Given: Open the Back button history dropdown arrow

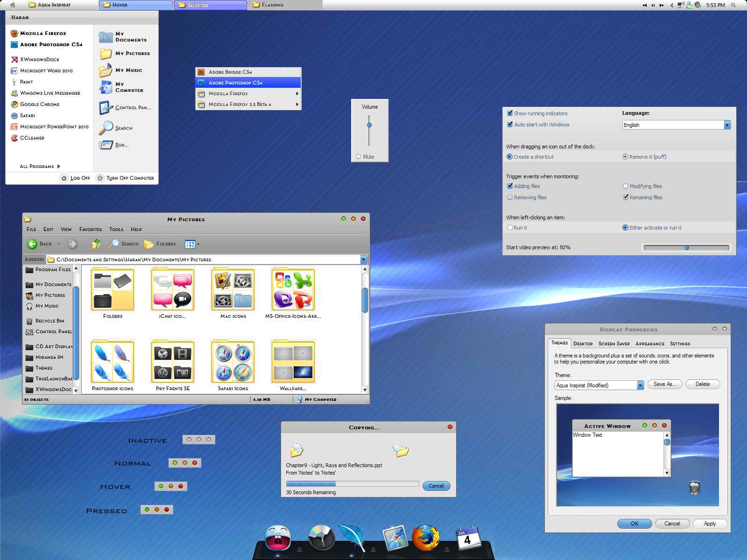Looking at the screenshot, I should click(59, 244).
